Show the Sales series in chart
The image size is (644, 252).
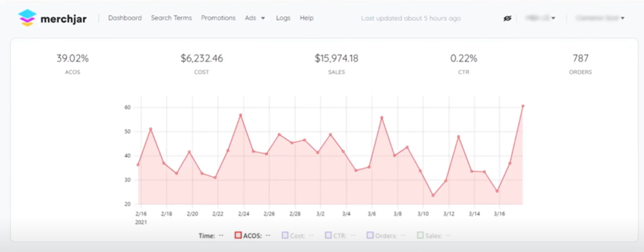click(x=420, y=236)
